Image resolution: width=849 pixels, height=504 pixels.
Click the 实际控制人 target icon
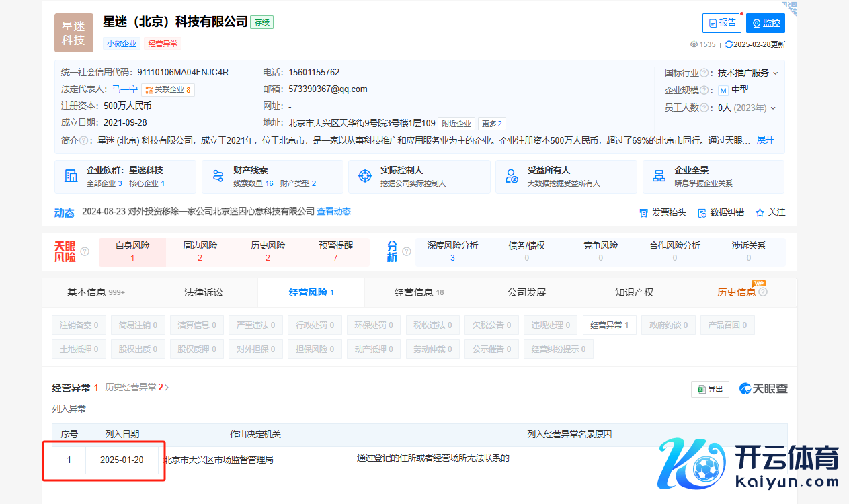tap(364, 175)
